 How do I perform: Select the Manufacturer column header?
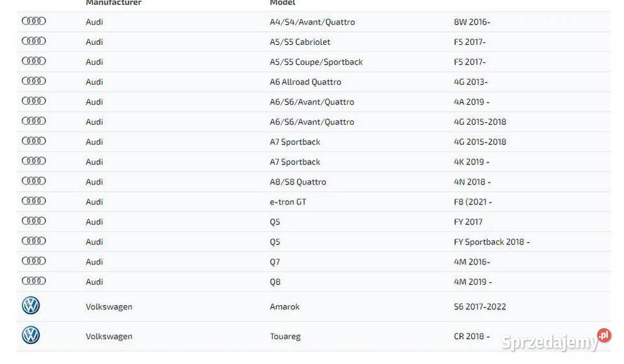click(x=113, y=3)
